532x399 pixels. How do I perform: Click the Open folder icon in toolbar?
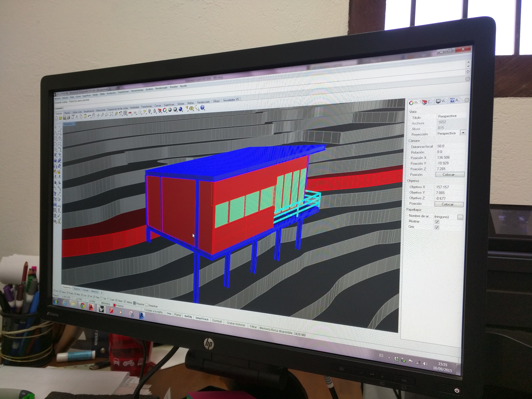[60, 118]
